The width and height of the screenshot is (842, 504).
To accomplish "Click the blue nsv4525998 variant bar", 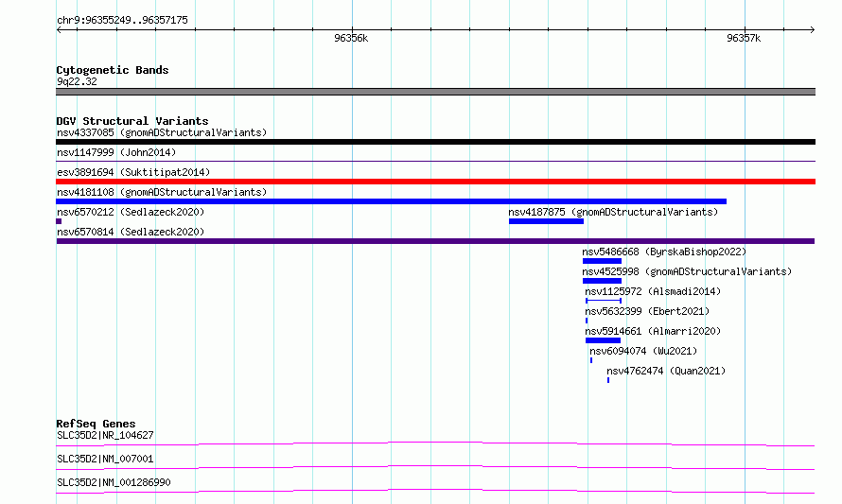I will pyautogui.click(x=602, y=281).
